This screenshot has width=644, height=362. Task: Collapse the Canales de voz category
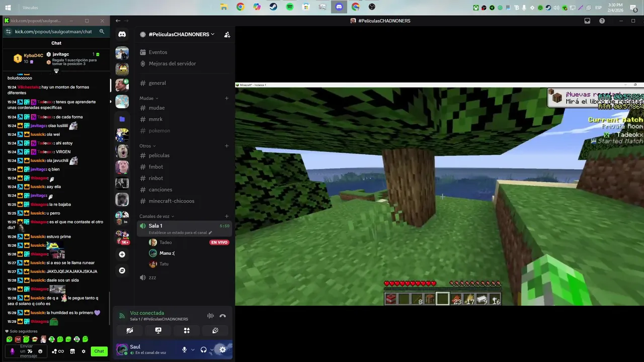pyautogui.click(x=156, y=216)
